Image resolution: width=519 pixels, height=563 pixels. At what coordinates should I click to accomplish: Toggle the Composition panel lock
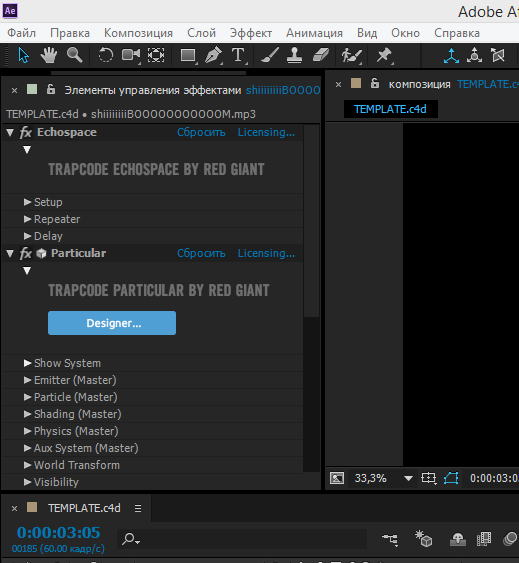[375, 83]
